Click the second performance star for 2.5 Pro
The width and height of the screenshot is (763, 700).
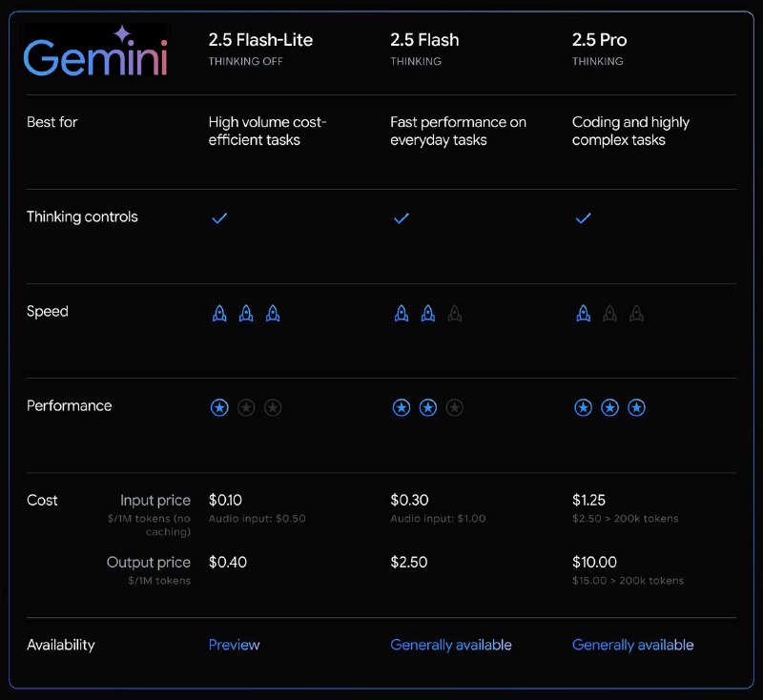point(609,407)
